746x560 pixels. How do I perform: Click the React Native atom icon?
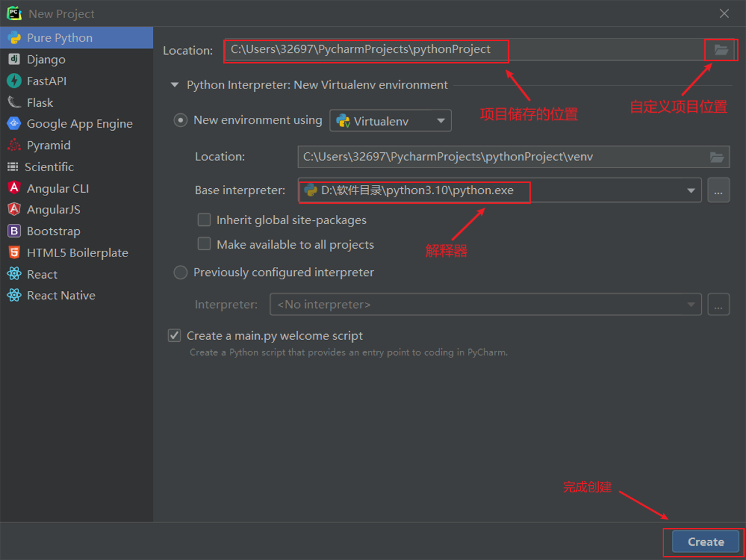(x=14, y=295)
